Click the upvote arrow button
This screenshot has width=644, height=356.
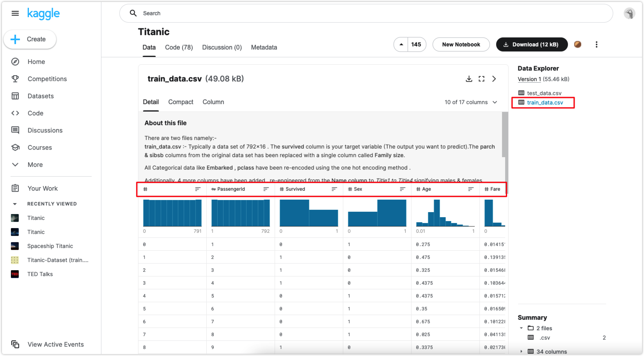point(401,44)
